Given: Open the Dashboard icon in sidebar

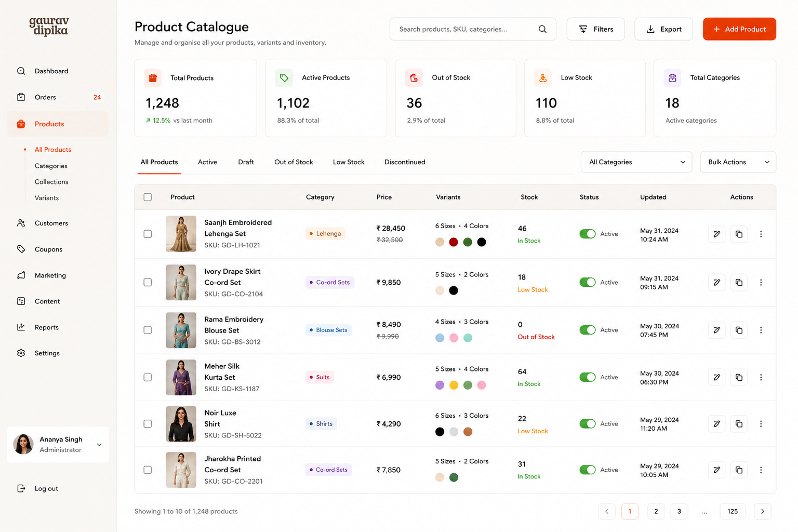Looking at the screenshot, I should click(x=21, y=71).
